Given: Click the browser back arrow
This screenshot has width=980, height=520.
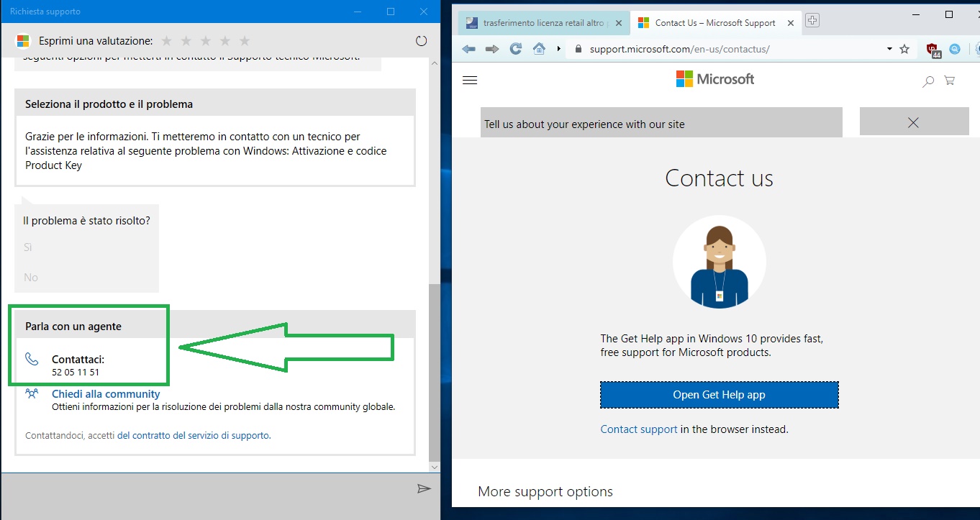Looking at the screenshot, I should tap(469, 49).
